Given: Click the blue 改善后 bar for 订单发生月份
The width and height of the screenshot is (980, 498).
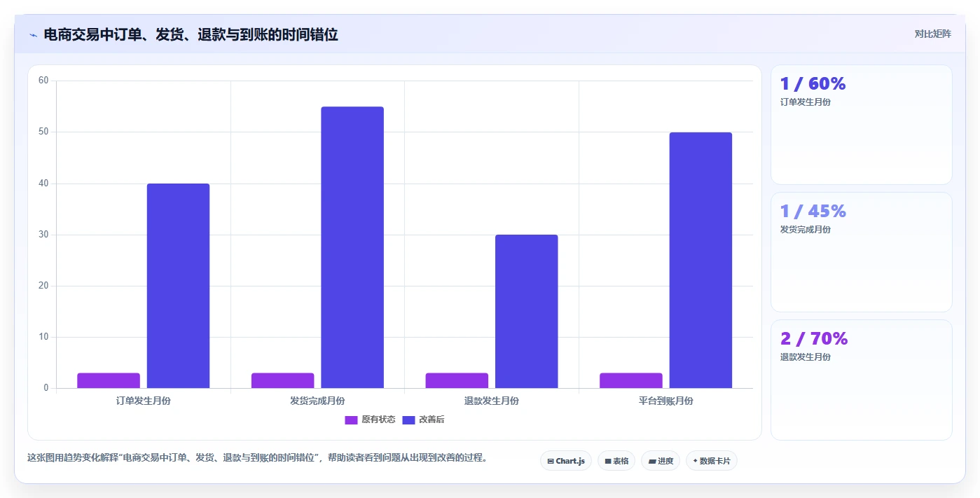Looking at the screenshot, I should 178,286.
